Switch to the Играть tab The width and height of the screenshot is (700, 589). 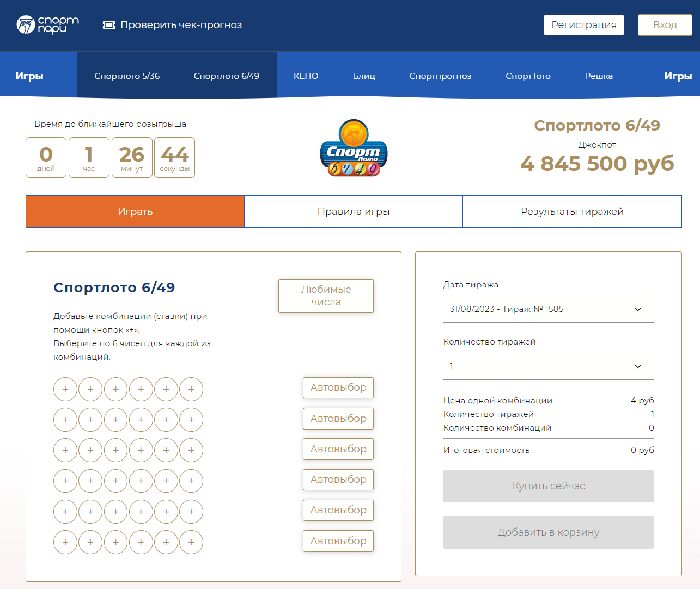(x=135, y=212)
